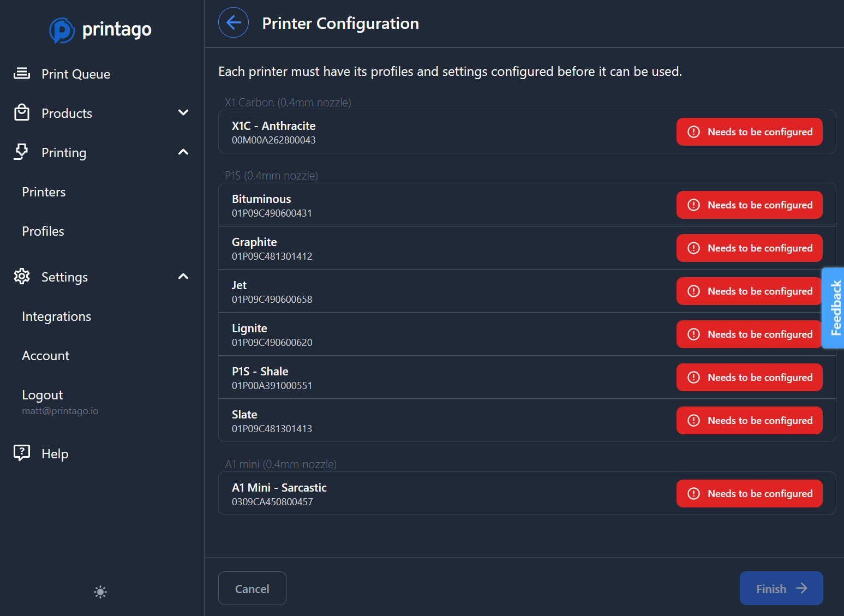The image size is (844, 616).
Task: Click the Lignite printer name
Action: click(249, 328)
